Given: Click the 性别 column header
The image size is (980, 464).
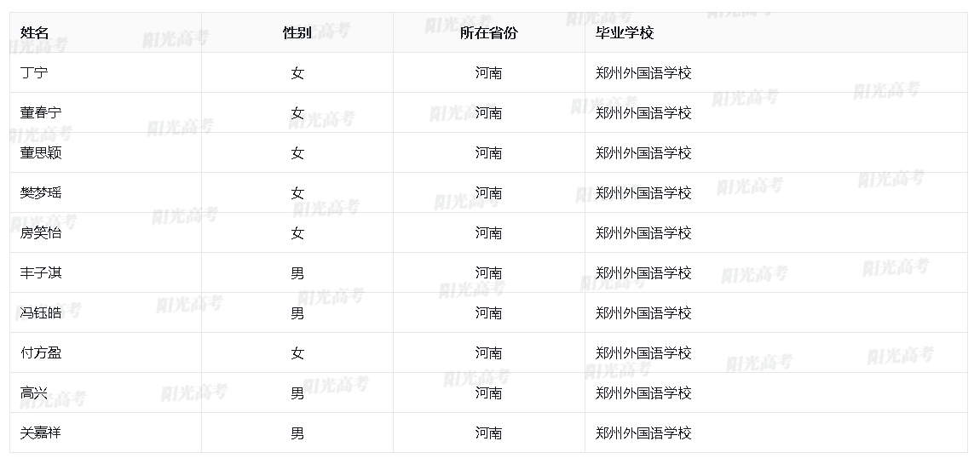Looking at the screenshot, I should tap(297, 33).
